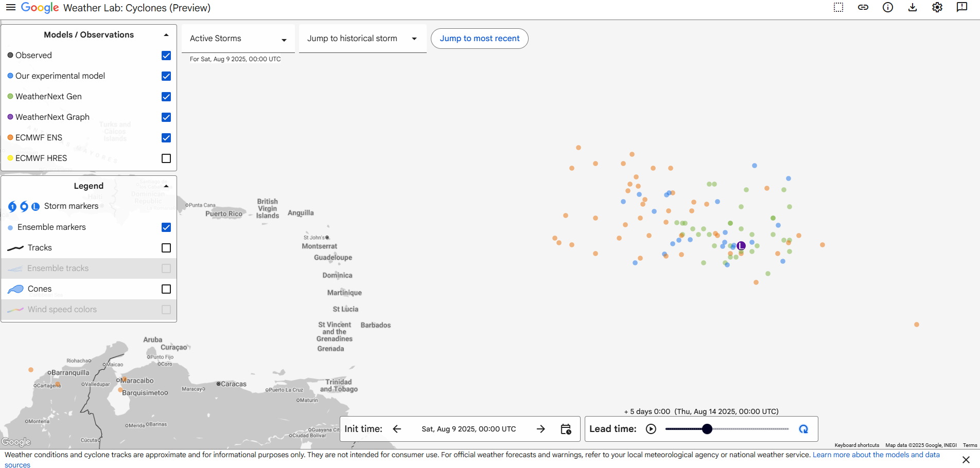Image resolution: width=980 pixels, height=468 pixels.
Task: Click the Guadeloupe map label
Action: pos(333,258)
